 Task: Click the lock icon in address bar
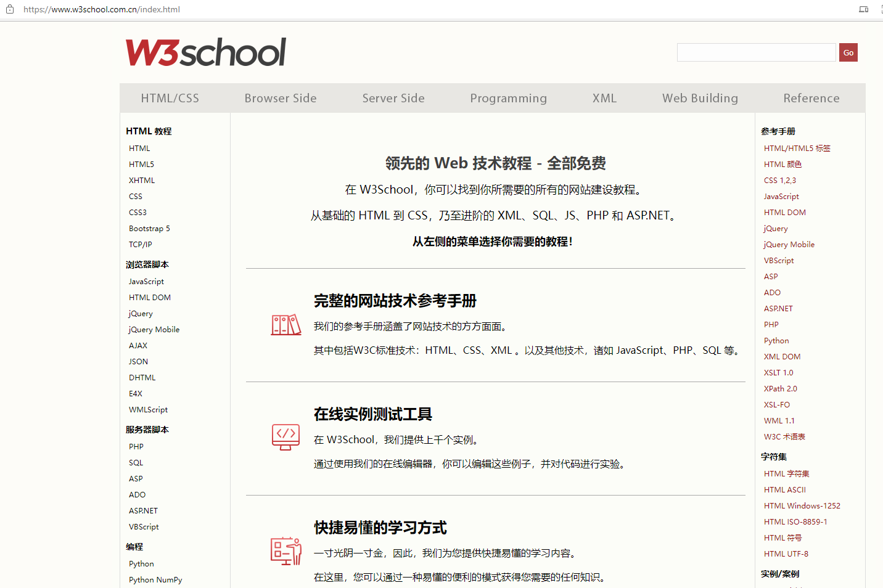tap(10, 9)
